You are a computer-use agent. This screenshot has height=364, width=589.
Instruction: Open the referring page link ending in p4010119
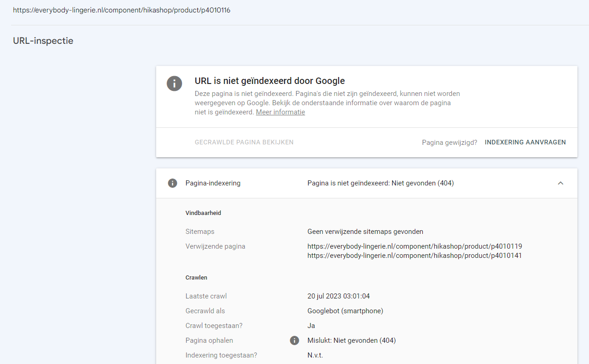(x=414, y=246)
